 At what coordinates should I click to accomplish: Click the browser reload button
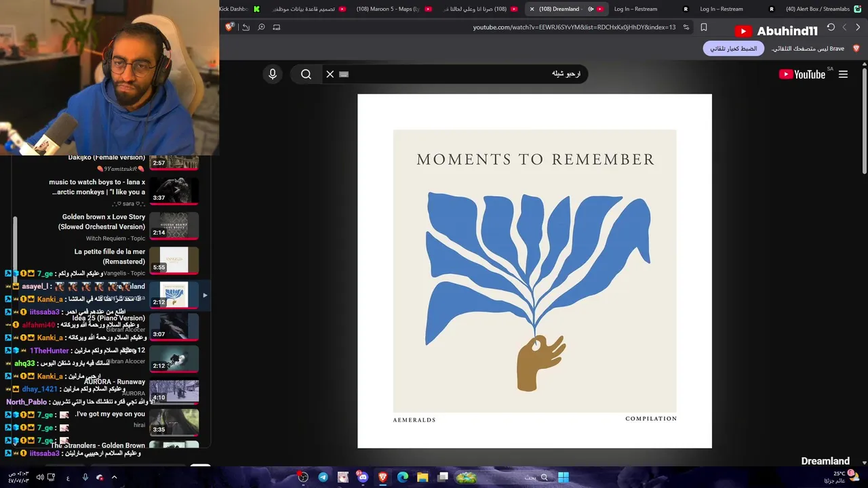pyautogui.click(x=831, y=27)
